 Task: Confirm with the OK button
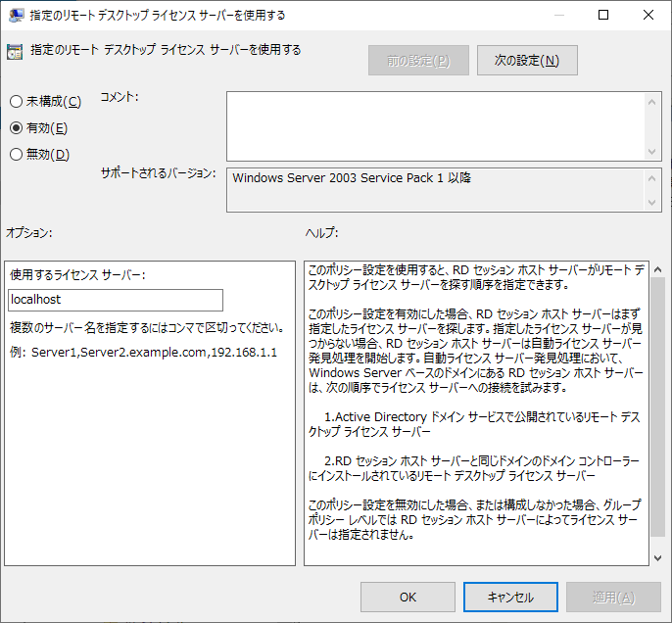(408, 597)
